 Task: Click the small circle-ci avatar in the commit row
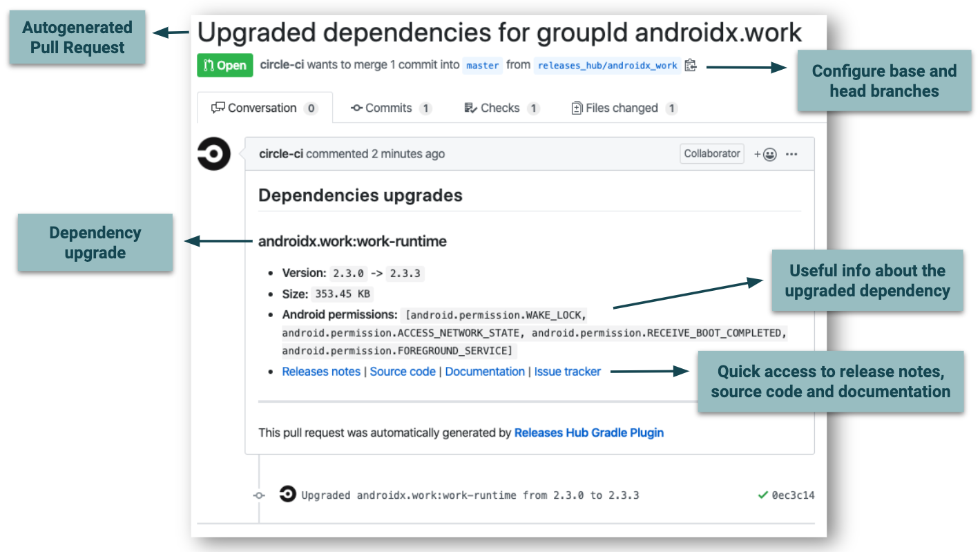(288, 495)
